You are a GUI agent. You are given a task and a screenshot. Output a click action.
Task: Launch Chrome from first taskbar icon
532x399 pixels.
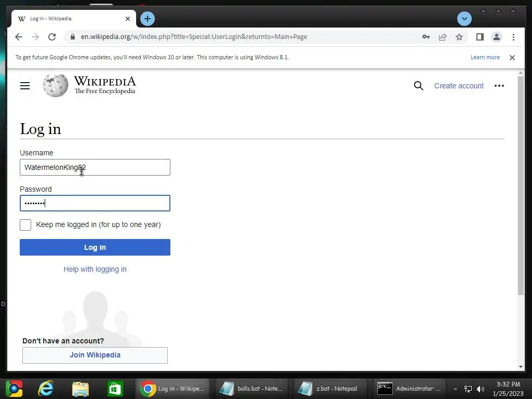[14, 389]
